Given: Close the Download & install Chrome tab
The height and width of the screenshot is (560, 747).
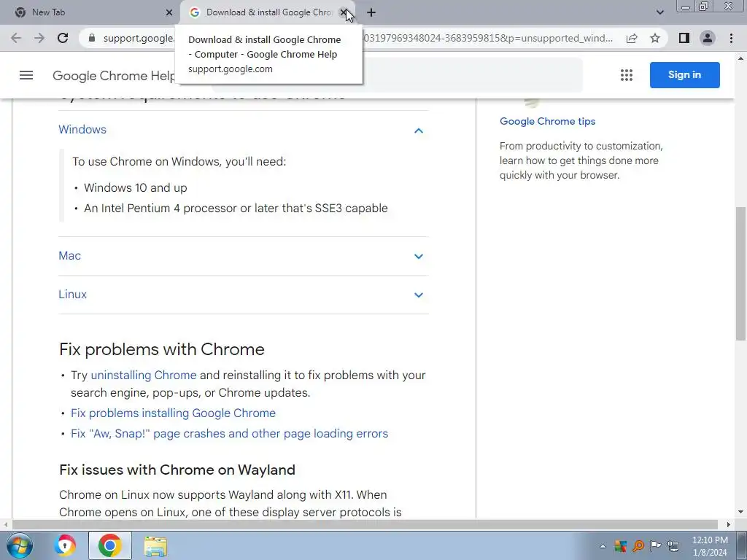Looking at the screenshot, I should (x=343, y=12).
